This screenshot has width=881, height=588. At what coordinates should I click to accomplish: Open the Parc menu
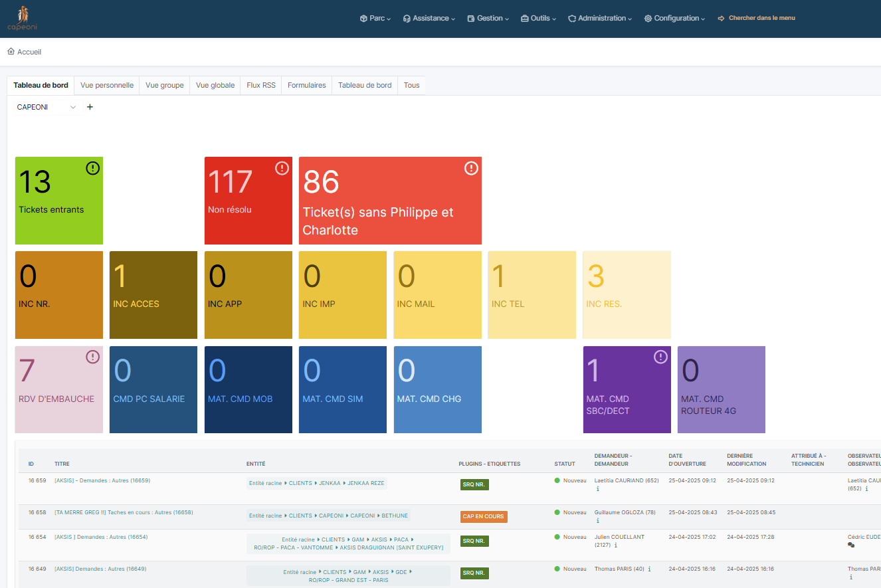(x=375, y=19)
